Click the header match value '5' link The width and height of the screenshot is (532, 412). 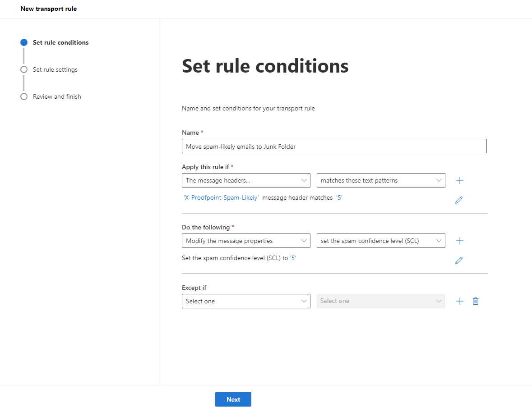click(339, 197)
